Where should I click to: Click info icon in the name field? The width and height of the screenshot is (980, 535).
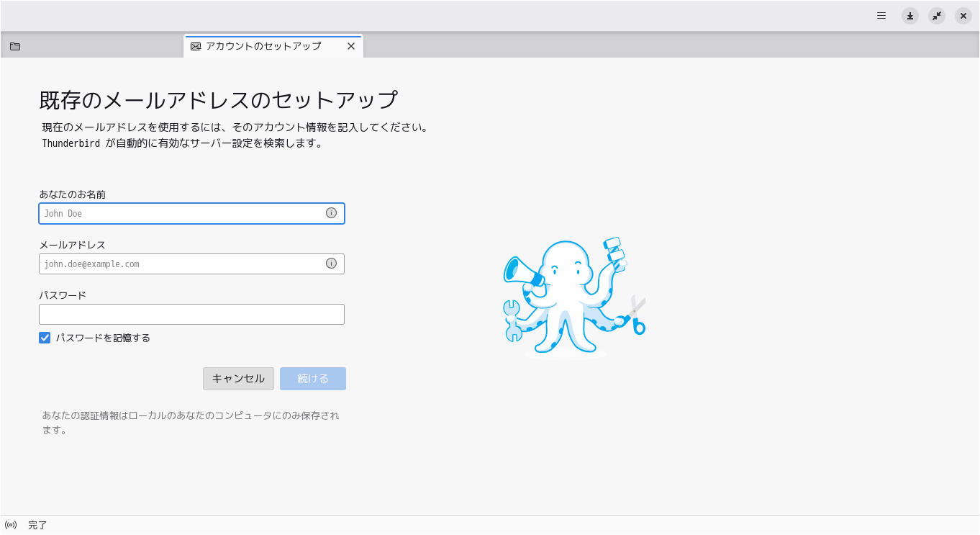[331, 213]
